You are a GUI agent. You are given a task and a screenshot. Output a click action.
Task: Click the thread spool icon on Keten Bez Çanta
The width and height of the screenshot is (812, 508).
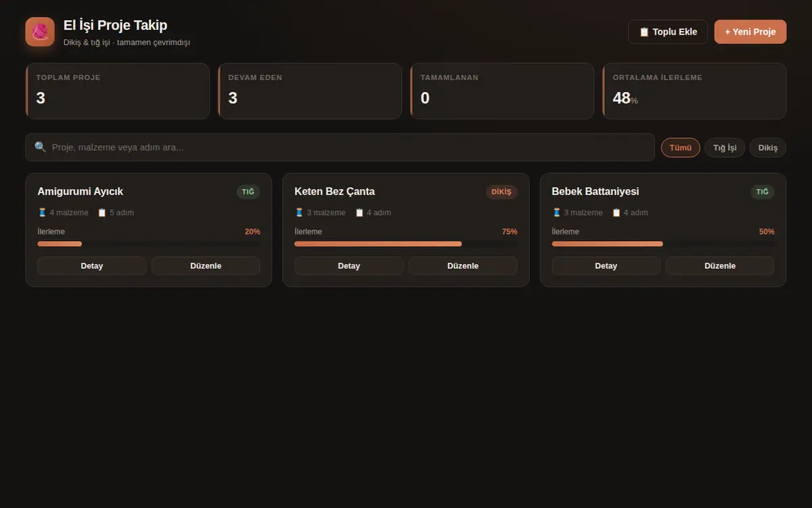pos(299,213)
